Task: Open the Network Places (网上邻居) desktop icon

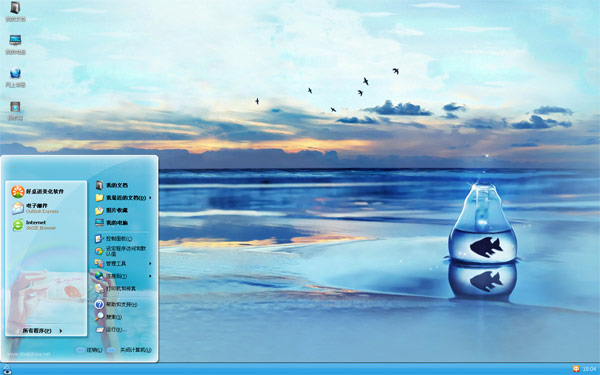Action: [15, 77]
